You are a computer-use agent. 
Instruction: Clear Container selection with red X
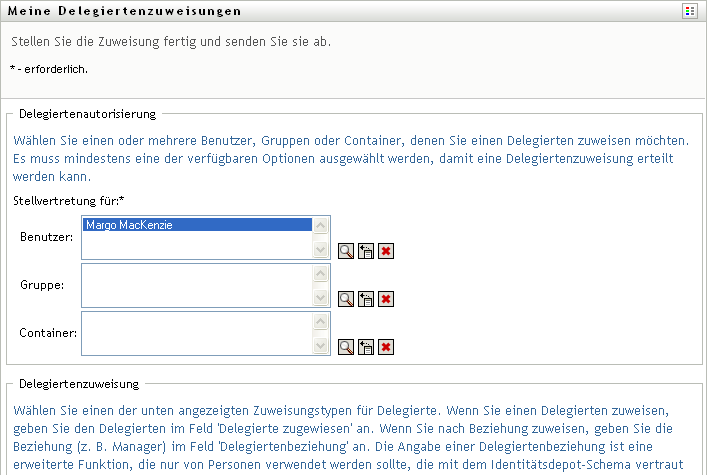pos(386,347)
